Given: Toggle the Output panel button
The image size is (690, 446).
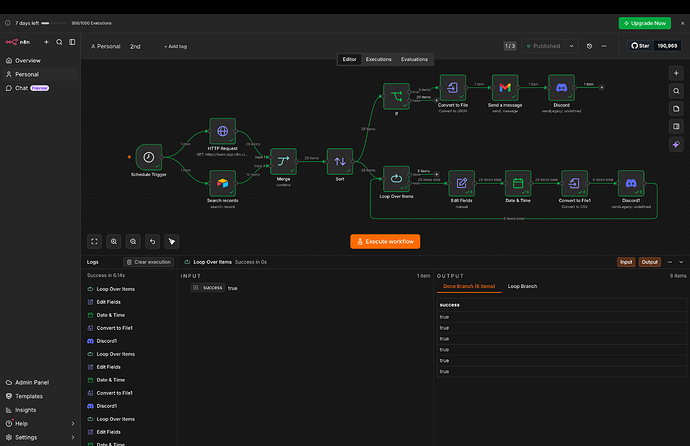Looking at the screenshot, I should click(x=650, y=262).
